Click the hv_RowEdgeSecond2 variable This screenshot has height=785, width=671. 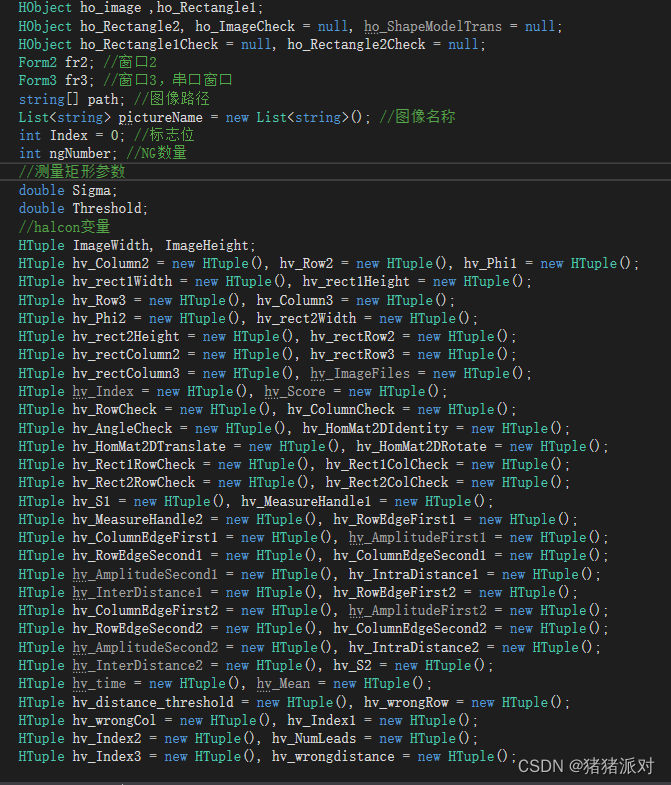138,629
